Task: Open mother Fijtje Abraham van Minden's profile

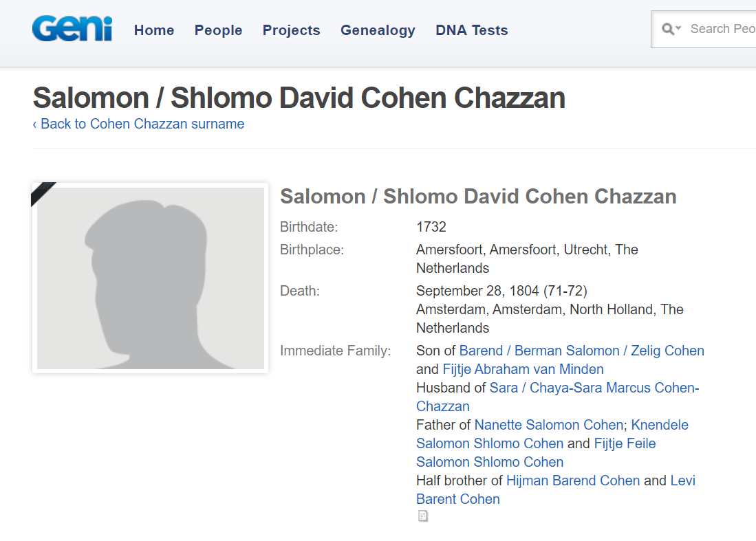Action: pyautogui.click(x=523, y=369)
